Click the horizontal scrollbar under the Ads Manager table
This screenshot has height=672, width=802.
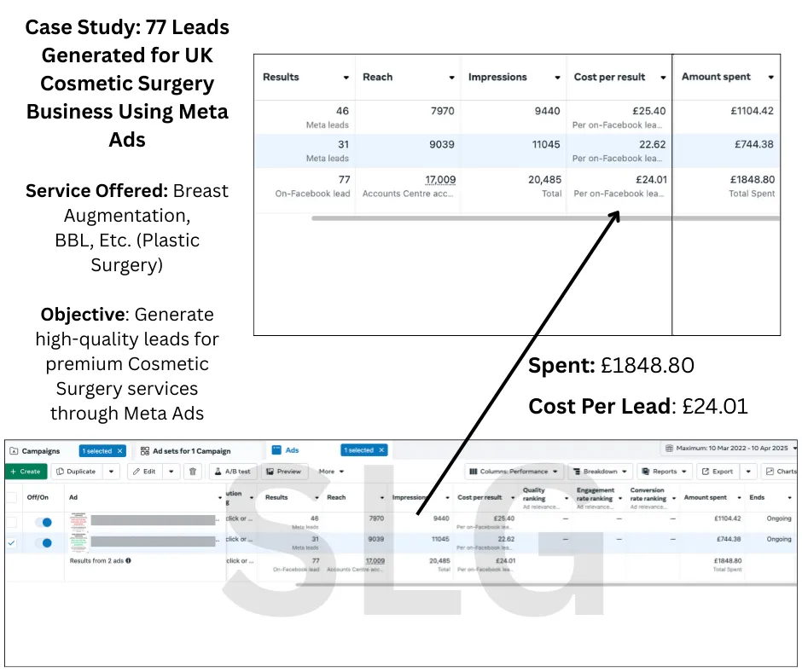[x=546, y=584]
